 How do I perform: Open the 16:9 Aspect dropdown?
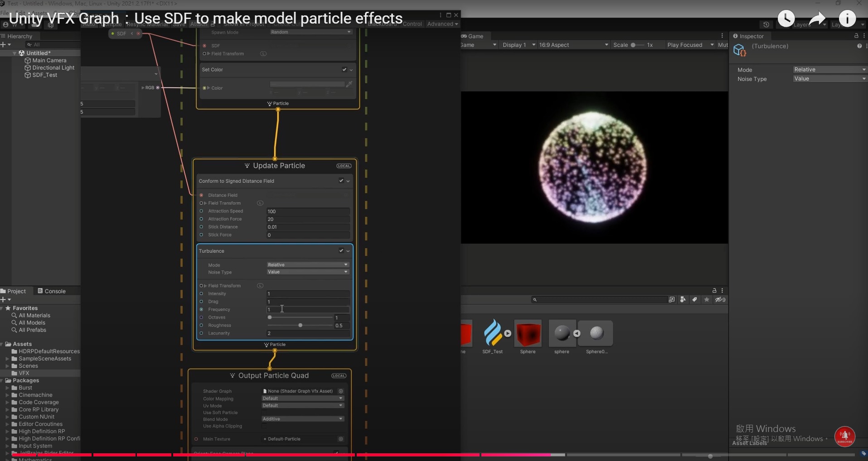(x=574, y=45)
